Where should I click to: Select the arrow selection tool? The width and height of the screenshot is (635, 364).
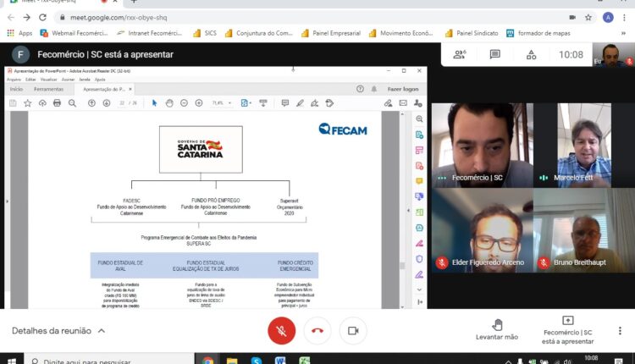(x=154, y=103)
